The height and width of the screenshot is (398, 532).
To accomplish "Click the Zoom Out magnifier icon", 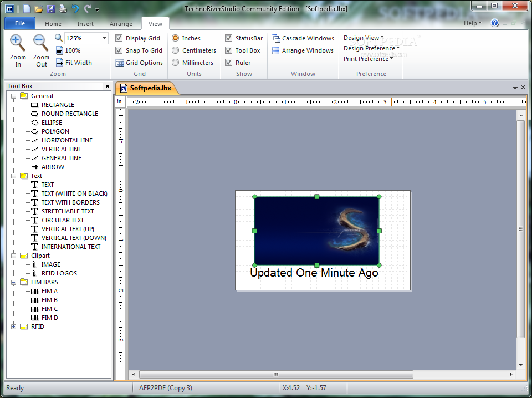I will (x=40, y=43).
